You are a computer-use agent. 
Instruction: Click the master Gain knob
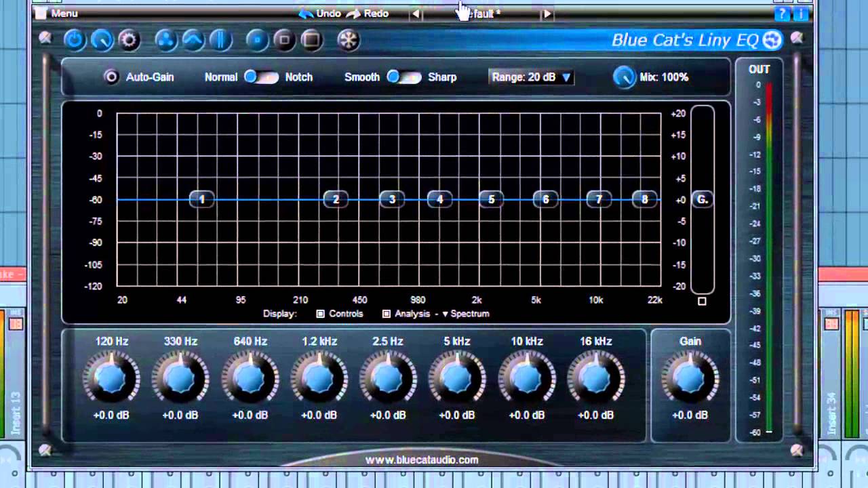(x=690, y=378)
